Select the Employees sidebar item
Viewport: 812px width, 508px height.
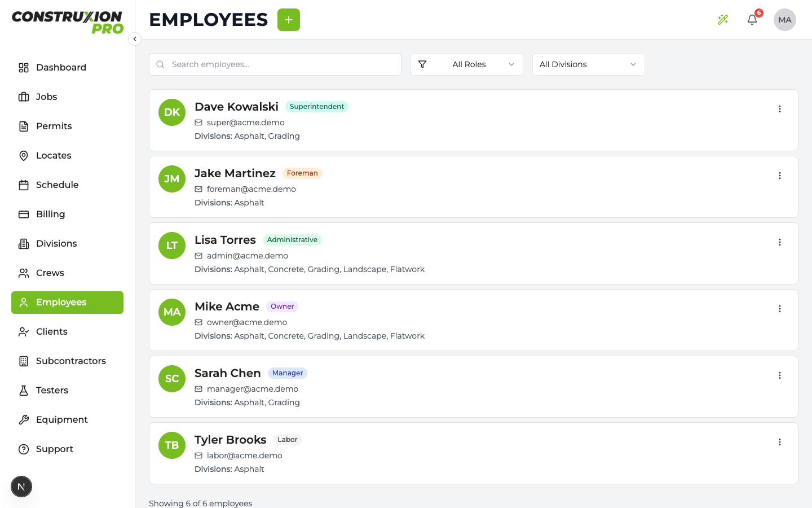[x=67, y=303]
